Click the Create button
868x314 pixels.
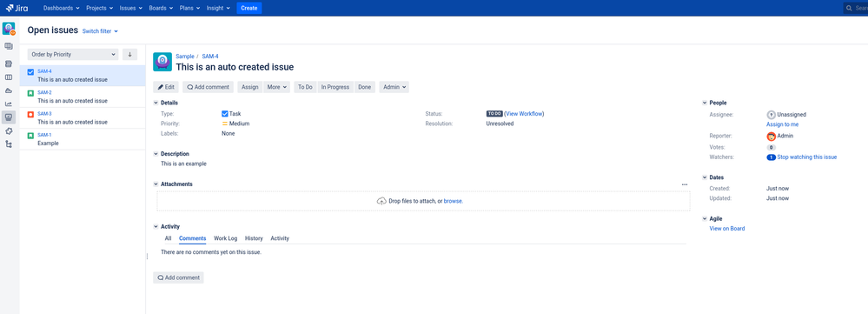point(249,8)
